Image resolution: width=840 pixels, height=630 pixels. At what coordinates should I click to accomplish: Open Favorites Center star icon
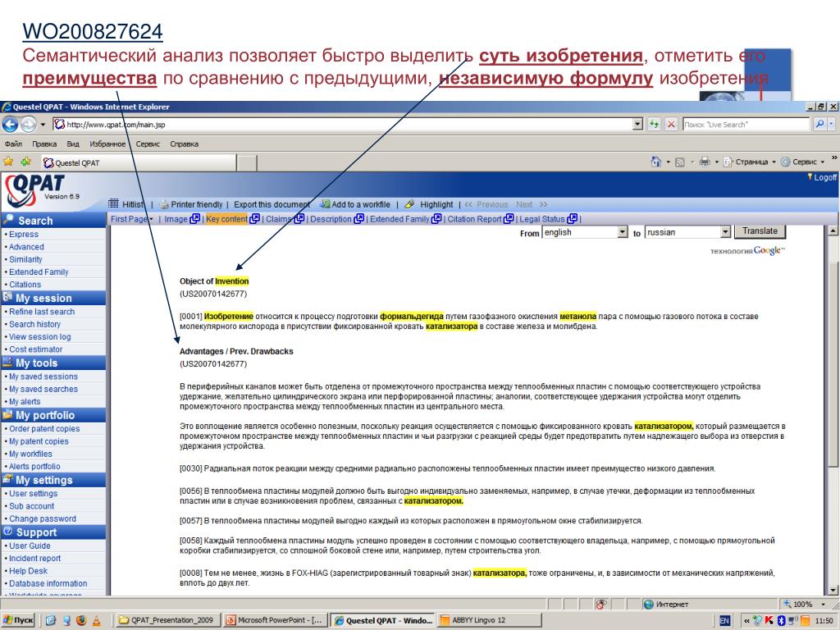[8, 162]
